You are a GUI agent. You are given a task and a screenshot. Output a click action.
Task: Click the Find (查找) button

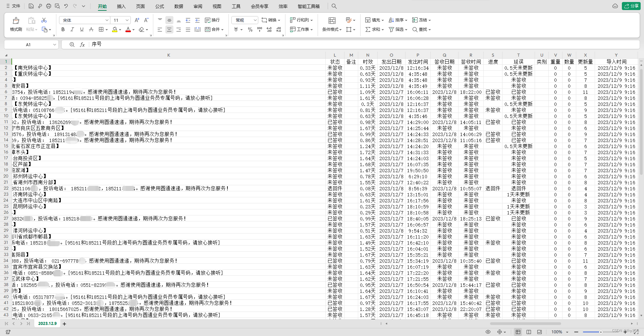pyautogui.click(x=421, y=29)
